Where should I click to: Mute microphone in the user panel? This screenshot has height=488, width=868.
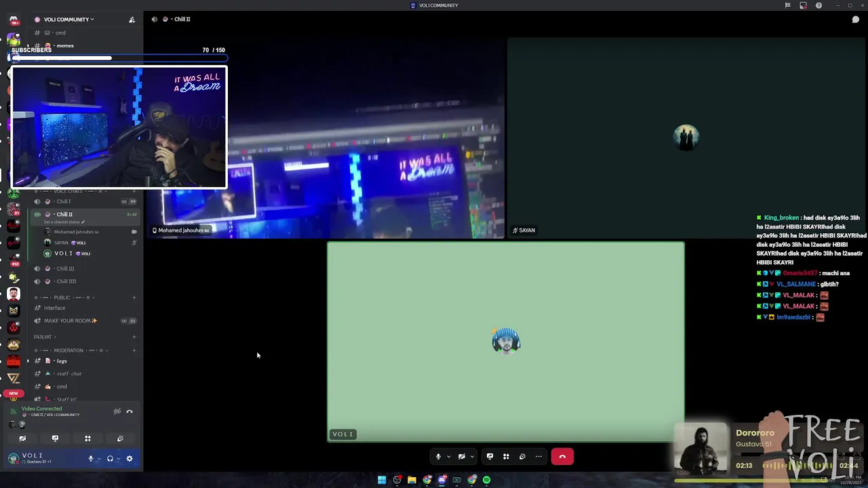click(x=90, y=459)
